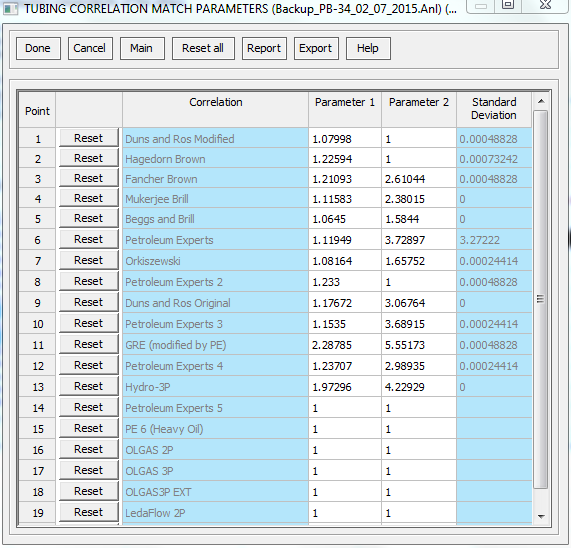The width and height of the screenshot is (571, 548).
Task: Click the Cancel button
Action: (x=90, y=48)
